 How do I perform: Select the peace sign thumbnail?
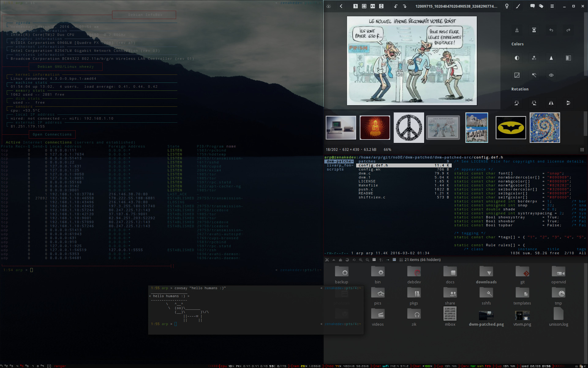(x=409, y=128)
